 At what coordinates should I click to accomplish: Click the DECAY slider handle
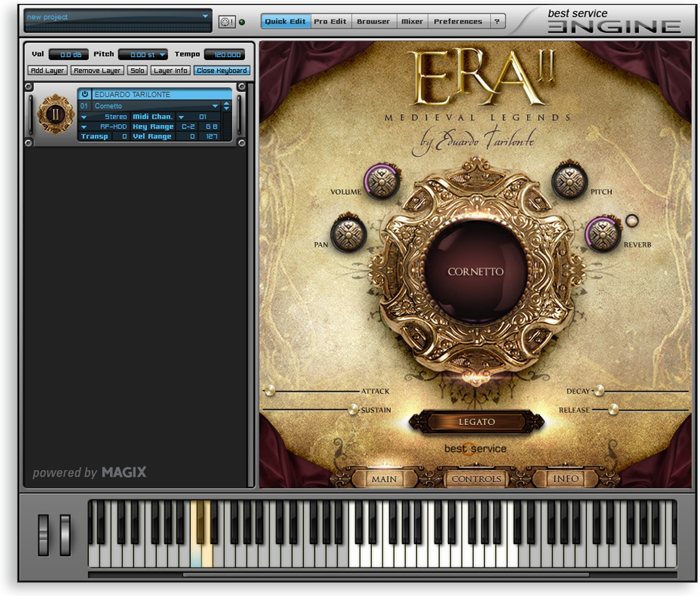point(599,391)
